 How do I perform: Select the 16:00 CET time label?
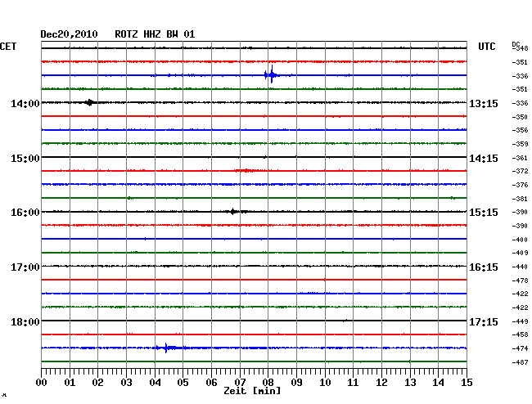tap(25, 213)
